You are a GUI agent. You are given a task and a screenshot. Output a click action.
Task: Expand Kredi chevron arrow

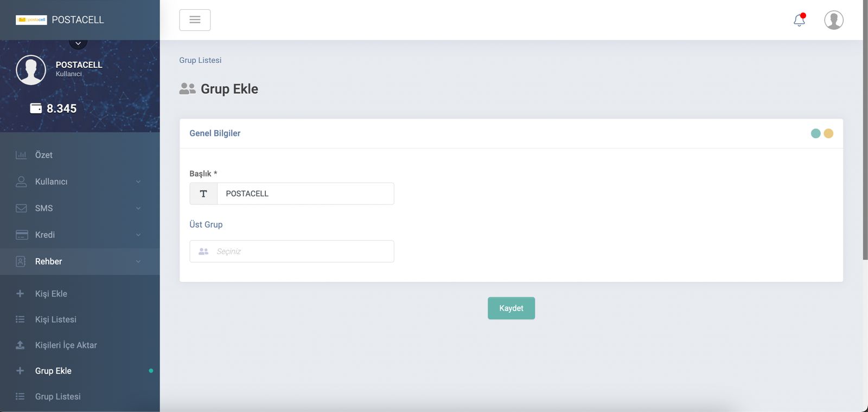[138, 235]
